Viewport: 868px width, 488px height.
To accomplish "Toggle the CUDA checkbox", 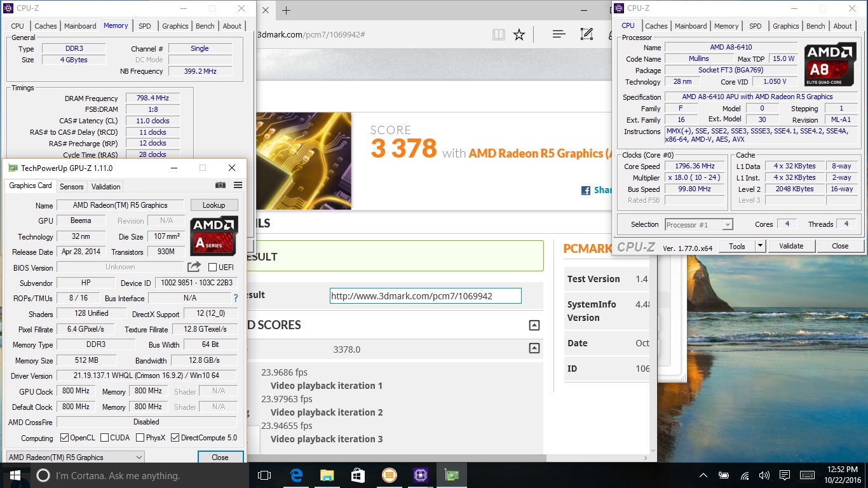I will pos(104,438).
